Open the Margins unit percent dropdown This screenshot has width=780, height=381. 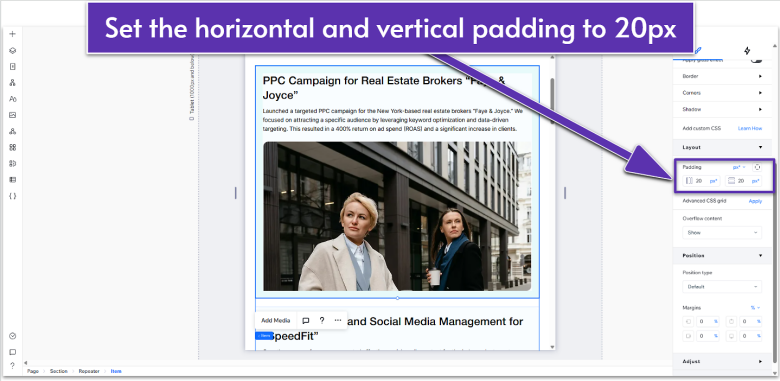tap(756, 307)
